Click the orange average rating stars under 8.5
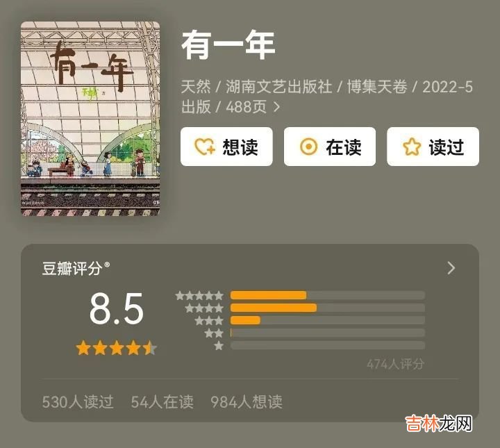The height and width of the screenshot is (448, 500). click(117, 348)
